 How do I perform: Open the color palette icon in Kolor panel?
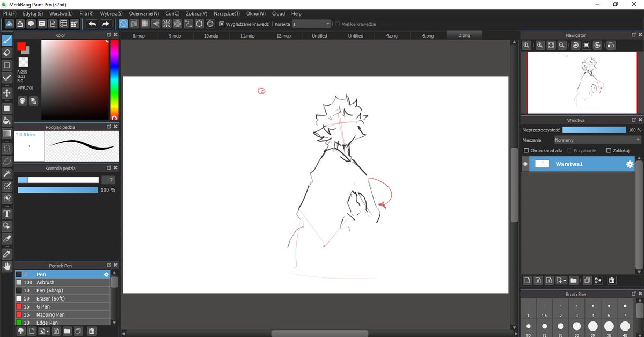tap(23, 100)
